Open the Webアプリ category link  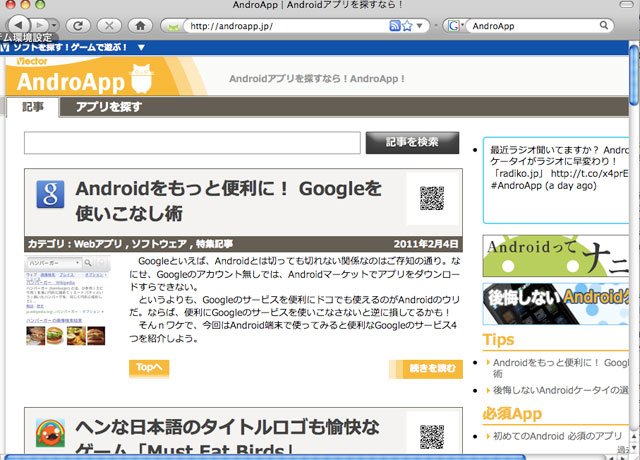(x=98, y=244)
